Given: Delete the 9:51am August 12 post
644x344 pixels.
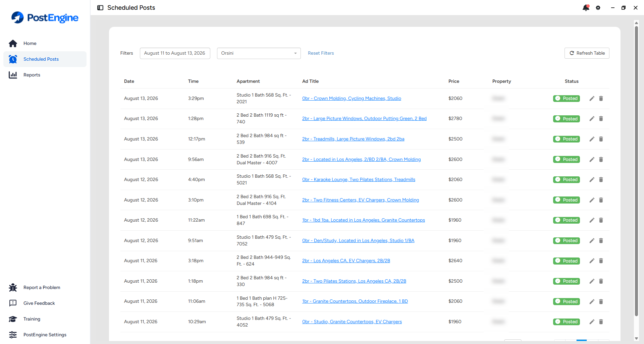Looking at the screenshot, I should pos(601,241).
